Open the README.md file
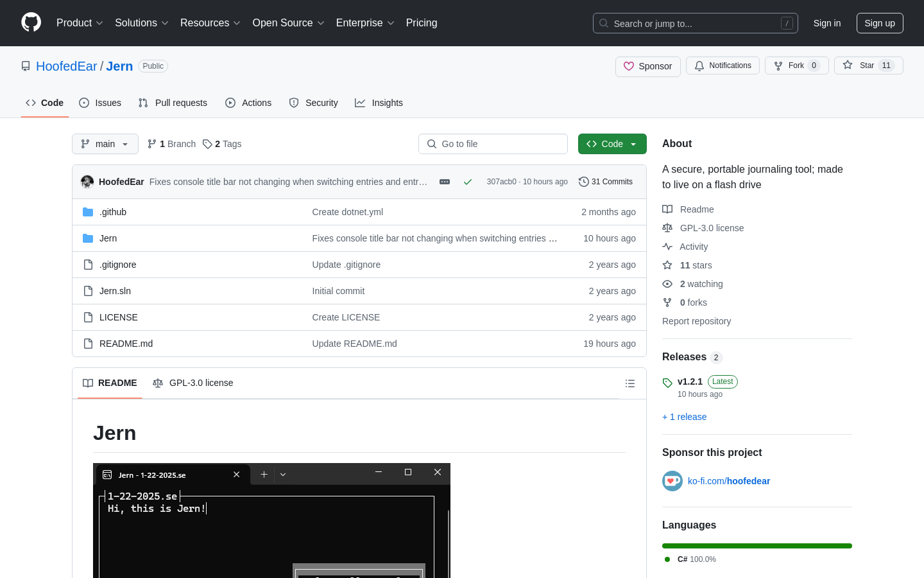The height and width of the screenshot is (578, 924). pyautogui.click(x=126, y=344)
